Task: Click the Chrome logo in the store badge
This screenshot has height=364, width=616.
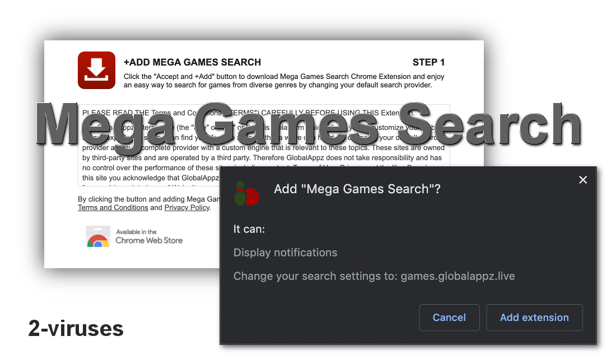Action: tap(97, 237)
